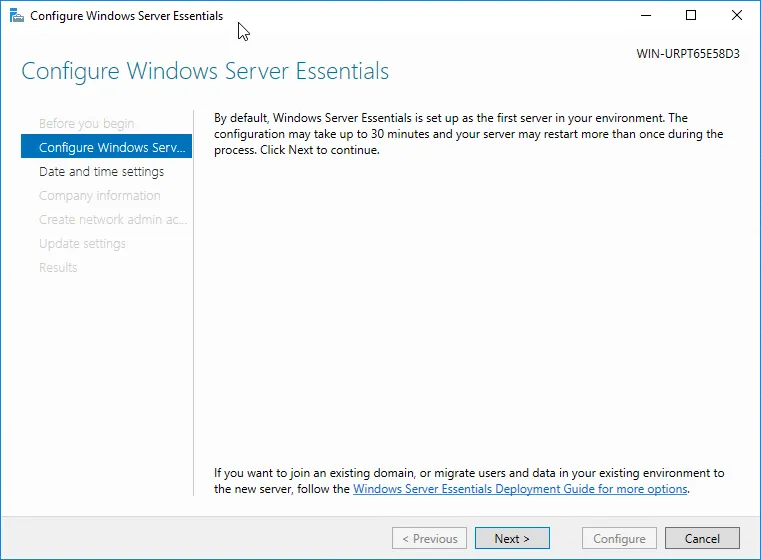The height and width of the screenshot is (560, 761).
Task: Close the wizard window
Action: tap(737, 16)
